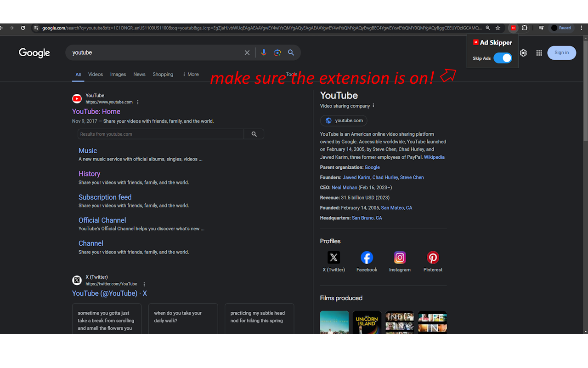Open the YouTube (@YouTube) · X result
Image resolution: width=588 pixels, height=368 pixels.
109,293
